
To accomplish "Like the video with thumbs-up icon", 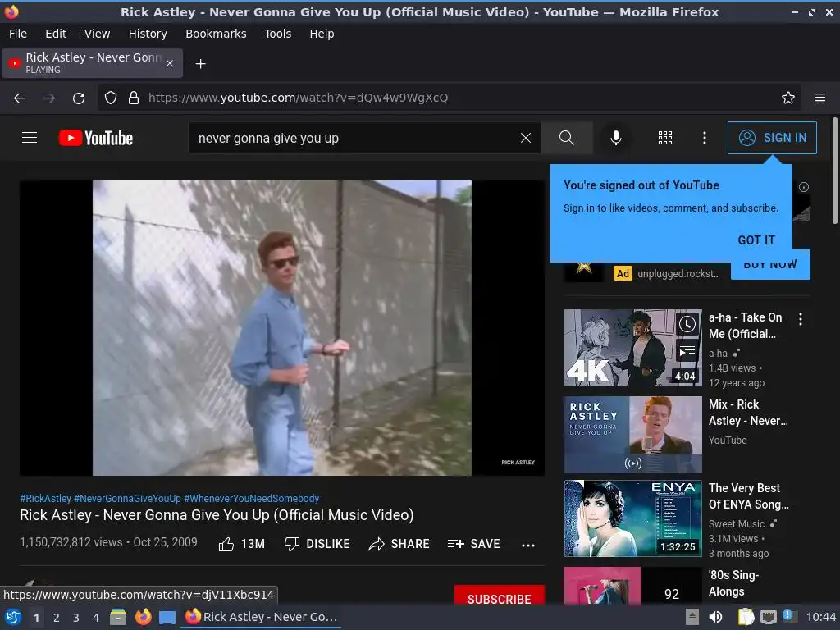I will click(226, 544).
